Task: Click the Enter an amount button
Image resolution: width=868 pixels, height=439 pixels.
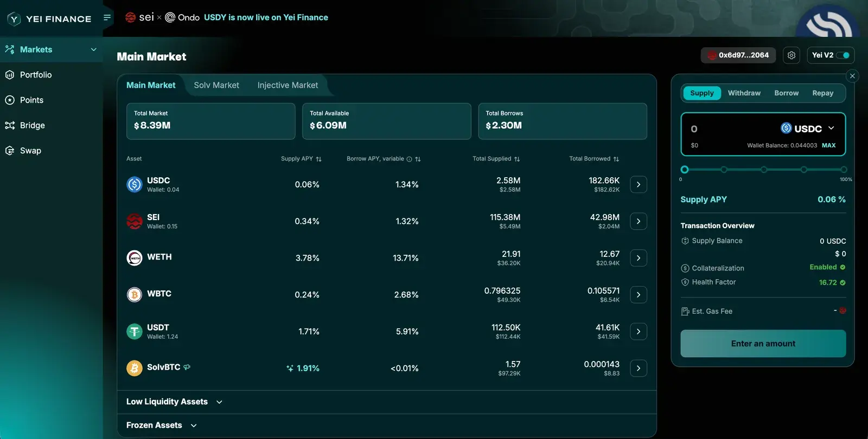Action: click(x=763, y=344)
